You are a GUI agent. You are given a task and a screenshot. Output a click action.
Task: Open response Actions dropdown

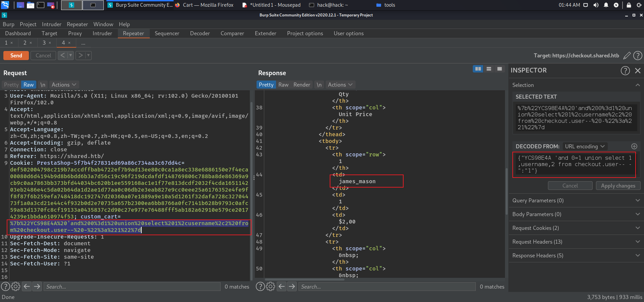pos(340,85)
